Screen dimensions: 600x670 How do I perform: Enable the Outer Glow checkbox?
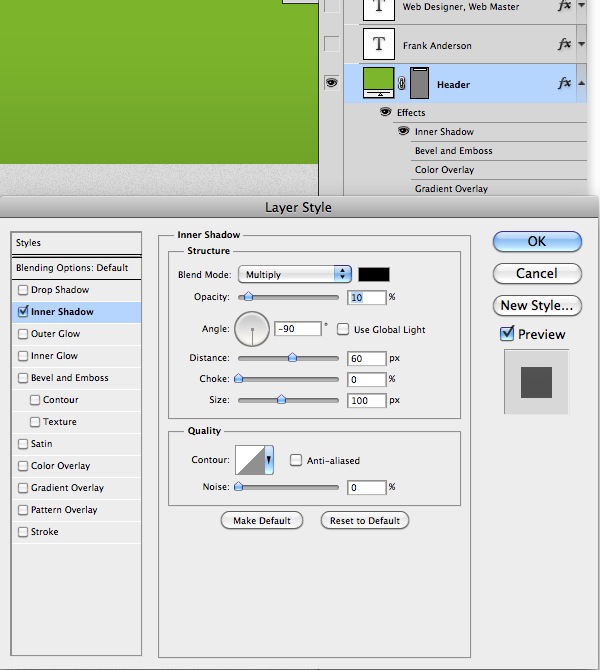point(23,334)
